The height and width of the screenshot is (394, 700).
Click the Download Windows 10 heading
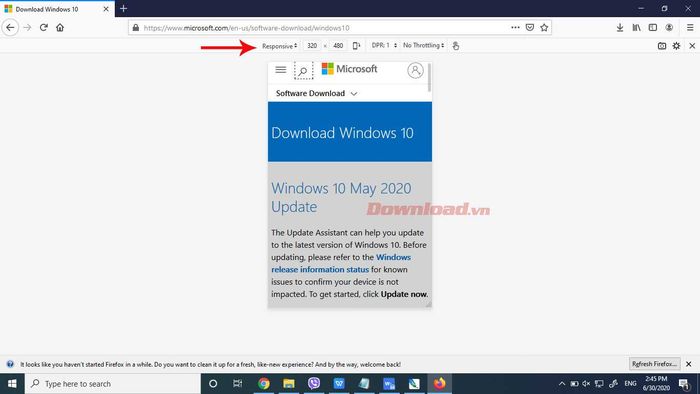click(x=342, y=133)
